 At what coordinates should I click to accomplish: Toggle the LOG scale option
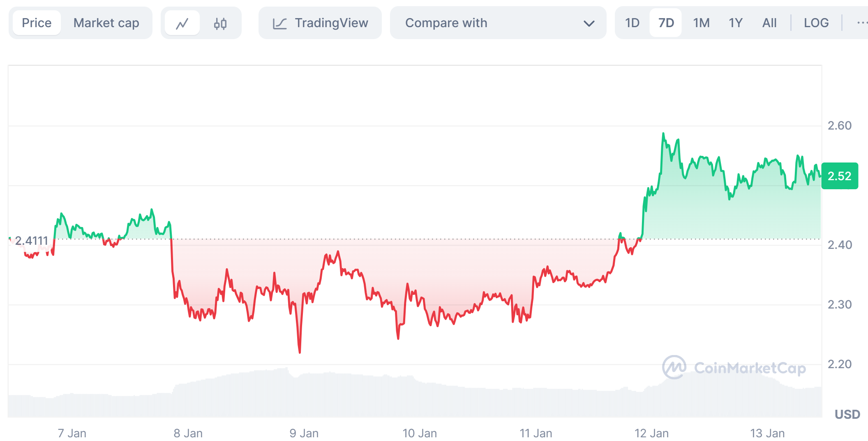click(x=816, y=23)
